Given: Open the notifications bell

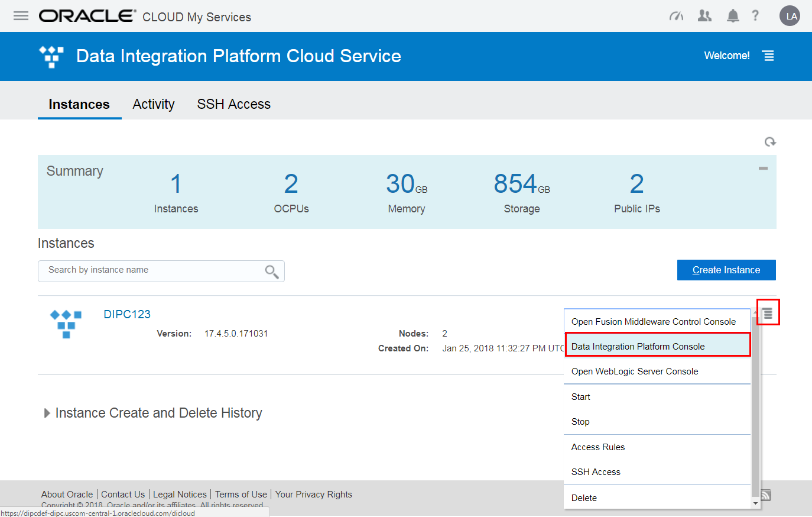Looking at the screenshot, I should (733, 16).
